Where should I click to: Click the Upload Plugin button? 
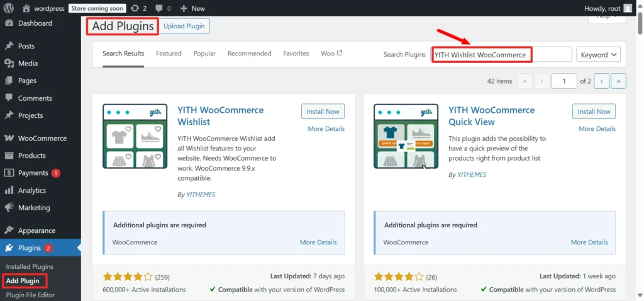(x=184, y=26)
